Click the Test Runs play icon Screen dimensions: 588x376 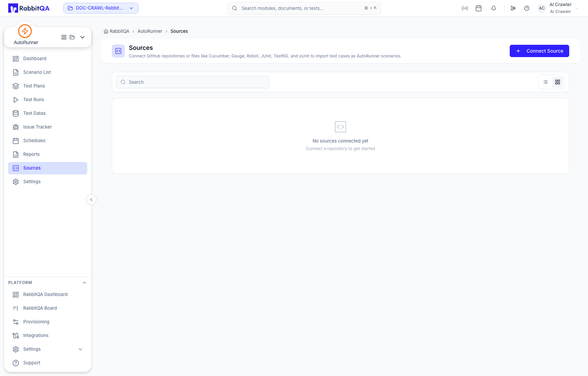click(x=16, y=100)
